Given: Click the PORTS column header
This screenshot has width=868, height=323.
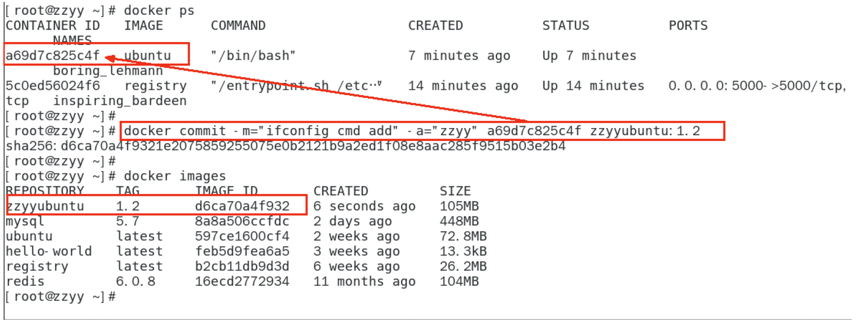Looking at the screenshot, I should (688, 26).
